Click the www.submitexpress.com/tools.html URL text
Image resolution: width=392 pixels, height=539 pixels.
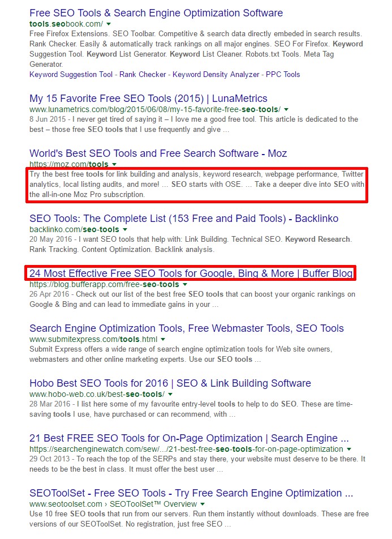coord(93,340)
